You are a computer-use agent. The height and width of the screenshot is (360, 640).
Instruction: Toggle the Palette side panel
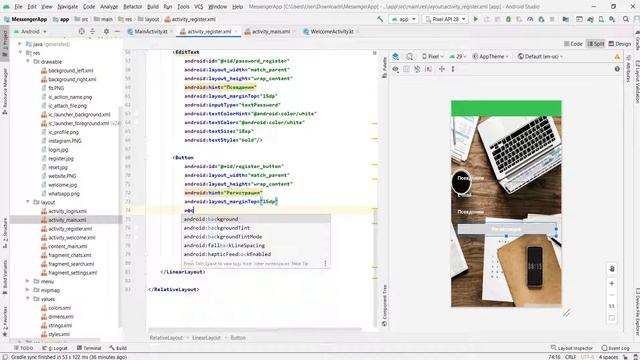tap(384, 67)
